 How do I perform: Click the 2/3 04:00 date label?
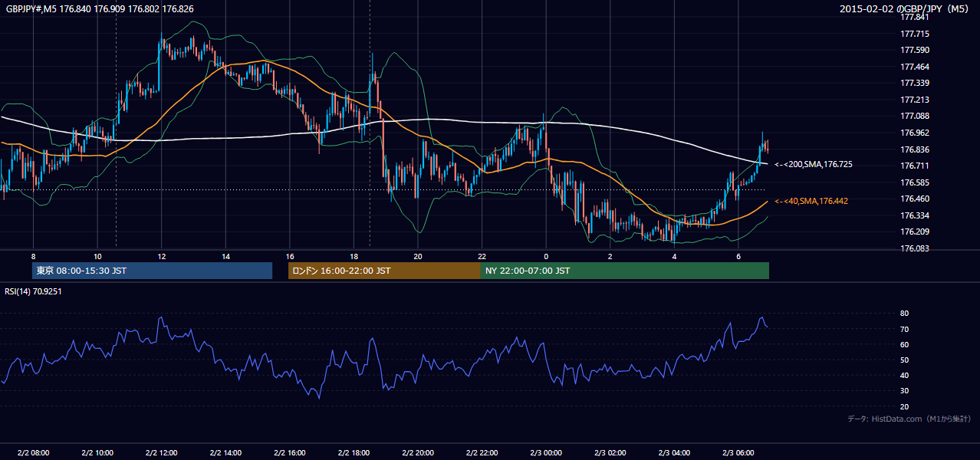(x=674, y=452)
